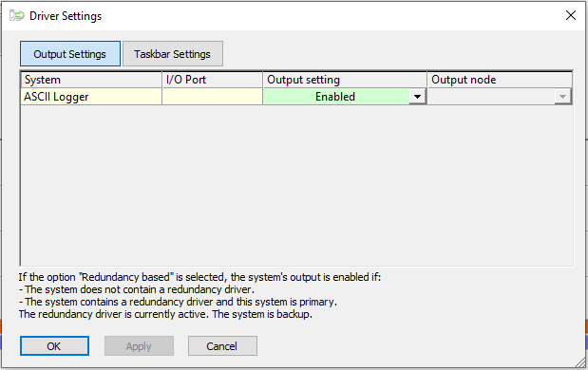Screen dimensions: 588x370
Task: Click the empty I/O Port cell
Action: click(212, 97)
